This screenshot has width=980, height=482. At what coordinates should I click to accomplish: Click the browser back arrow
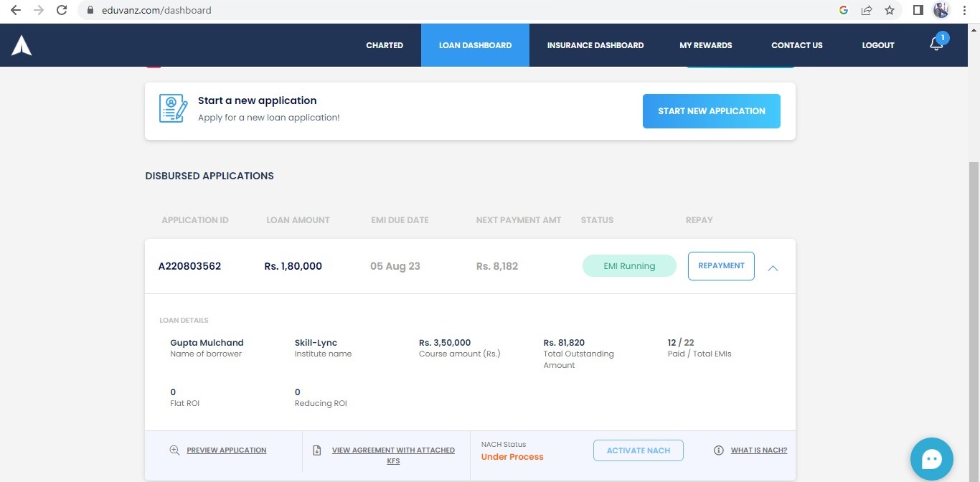[x=16, y=10]
